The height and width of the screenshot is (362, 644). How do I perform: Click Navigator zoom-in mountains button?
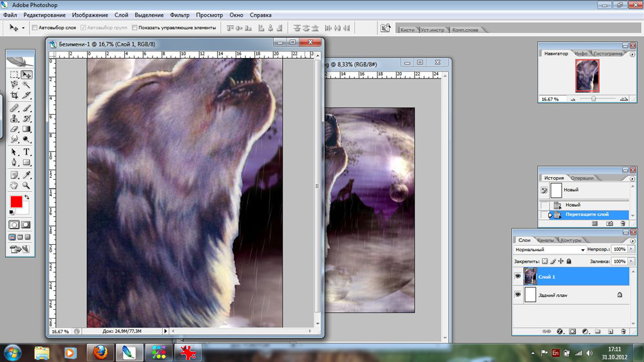point(623,99)
